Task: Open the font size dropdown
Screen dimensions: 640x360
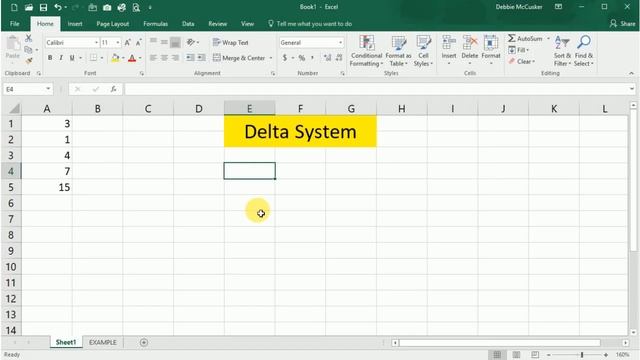Action: tap(118, 42)
